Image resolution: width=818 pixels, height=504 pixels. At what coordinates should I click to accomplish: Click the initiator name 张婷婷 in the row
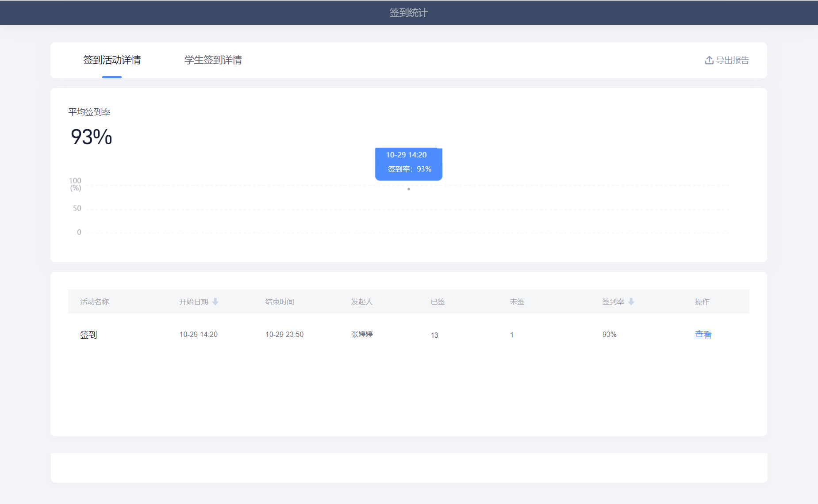click(x=362, y=335)
